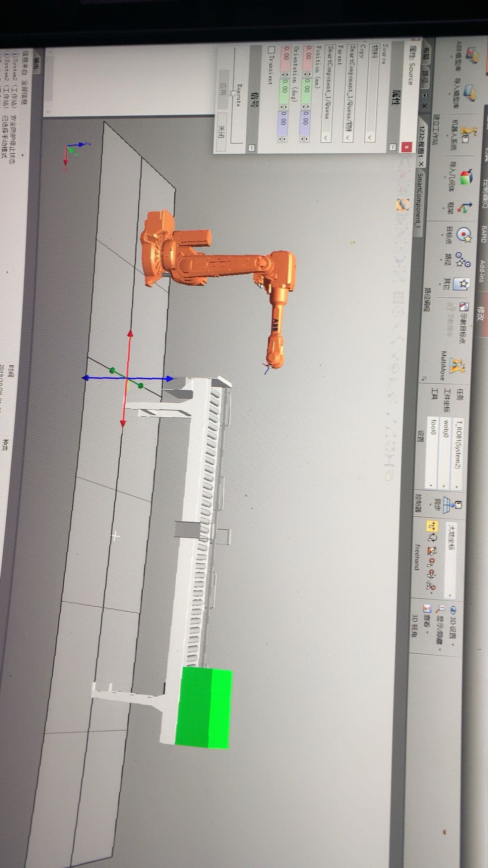488x868 pixels.
Task: Open the 大地坐标 coordinate system dropdown
Action: (x=450, y=560)
